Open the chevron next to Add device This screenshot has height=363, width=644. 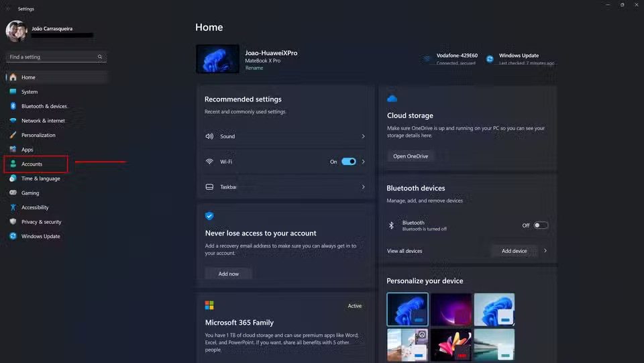click(545, 251)
